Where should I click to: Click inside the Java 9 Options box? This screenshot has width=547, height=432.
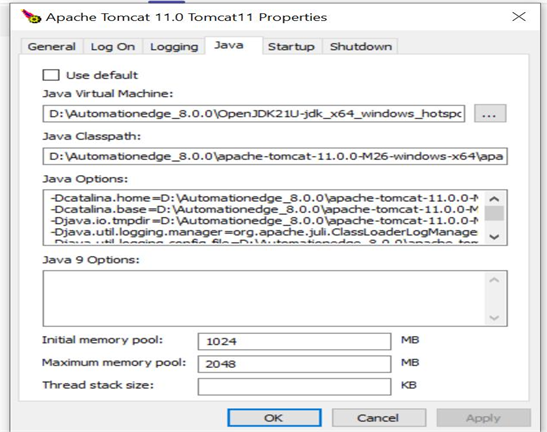pos(264,299)
